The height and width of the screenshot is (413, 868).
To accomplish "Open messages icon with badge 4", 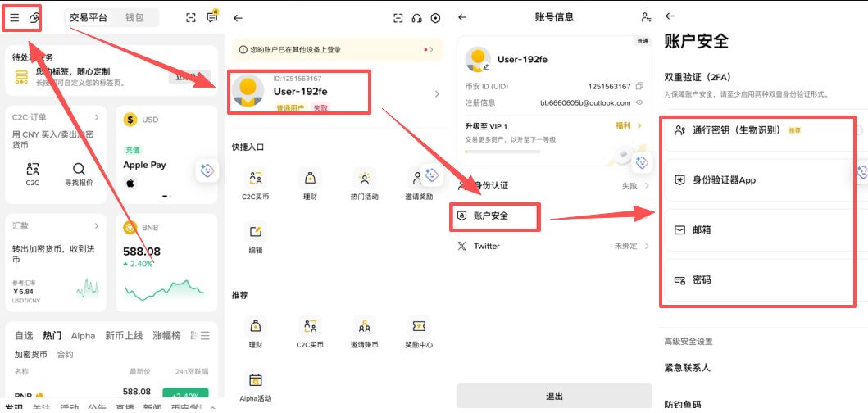I will pos(212,17).
